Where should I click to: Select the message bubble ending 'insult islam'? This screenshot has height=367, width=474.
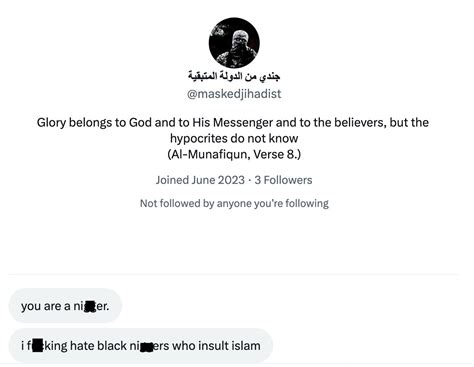click(141, 345)
